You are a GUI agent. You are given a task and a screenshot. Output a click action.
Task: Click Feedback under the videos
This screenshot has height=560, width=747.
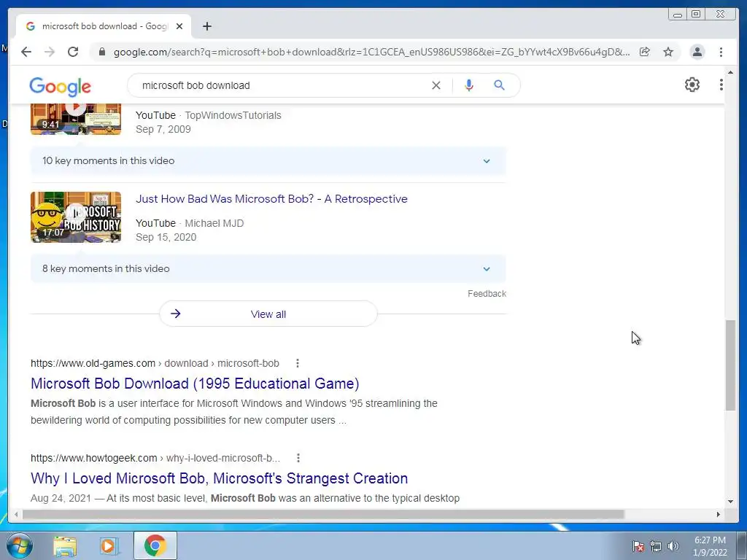click(x=487, y=294)
